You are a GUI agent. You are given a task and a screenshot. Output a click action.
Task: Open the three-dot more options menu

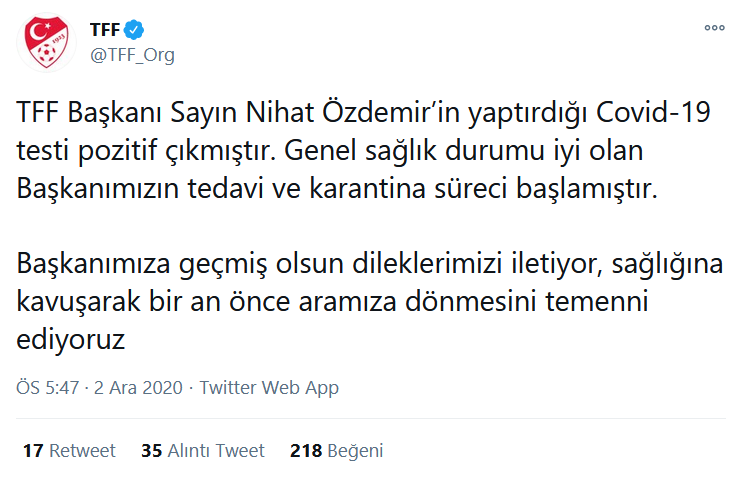tap(715, 28)
